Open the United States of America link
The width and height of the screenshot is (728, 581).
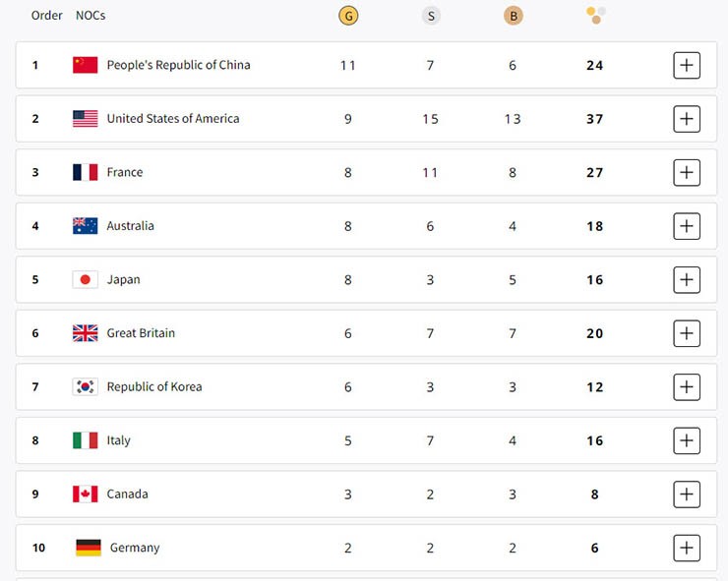point(173,119)
